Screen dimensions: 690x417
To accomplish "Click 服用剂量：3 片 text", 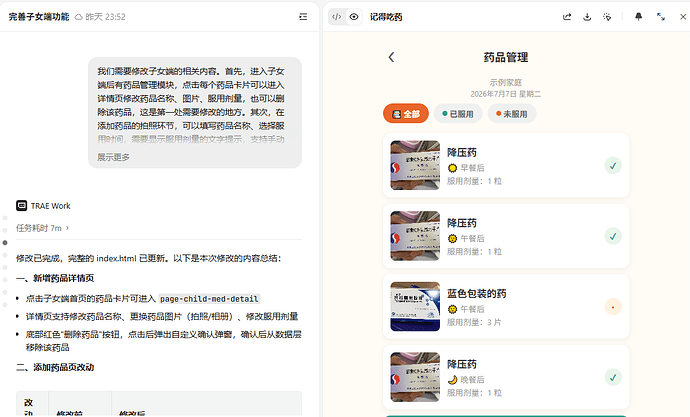I will point(474,322).
